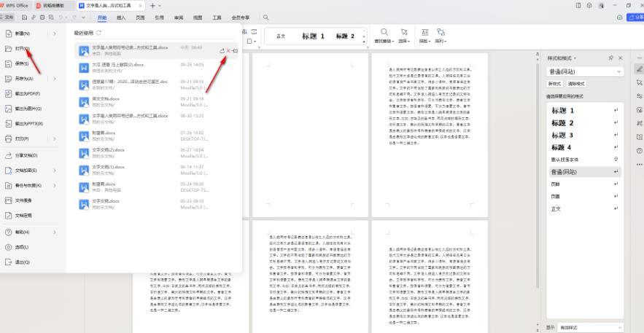Switch to the 开始 Home ribbon tab

pos(102,17)
